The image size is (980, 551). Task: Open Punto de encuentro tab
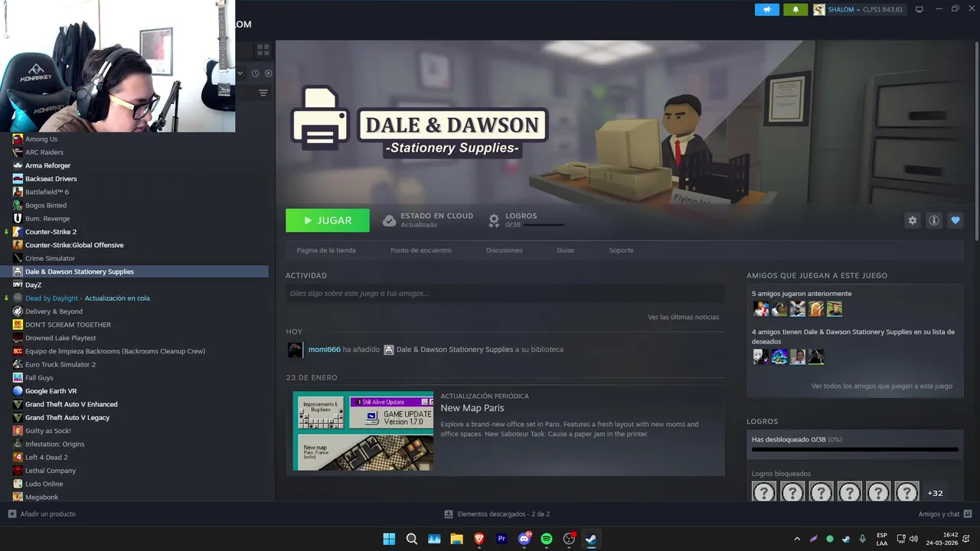[421, 250]
